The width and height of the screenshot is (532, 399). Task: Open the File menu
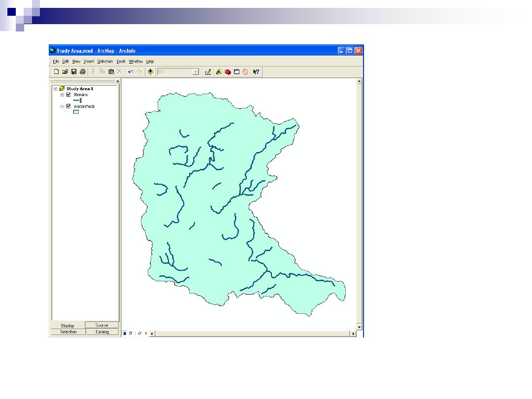pos(56,62)
